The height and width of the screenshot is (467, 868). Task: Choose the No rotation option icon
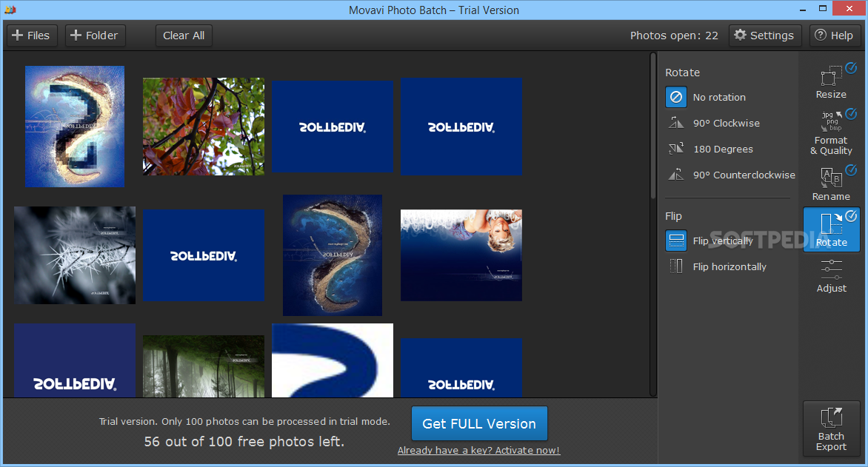coord(676,97)
